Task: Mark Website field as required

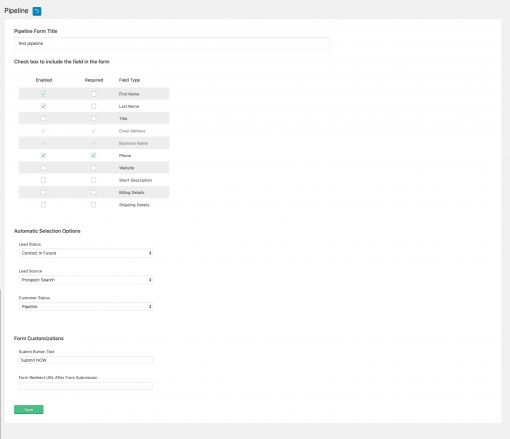Action: point(94,168)
